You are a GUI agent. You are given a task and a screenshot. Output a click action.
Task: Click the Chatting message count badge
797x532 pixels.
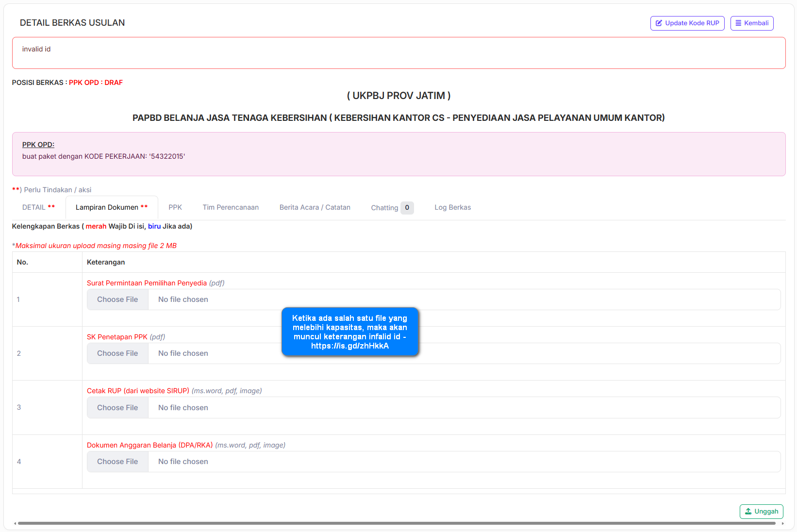click(407, 208)
